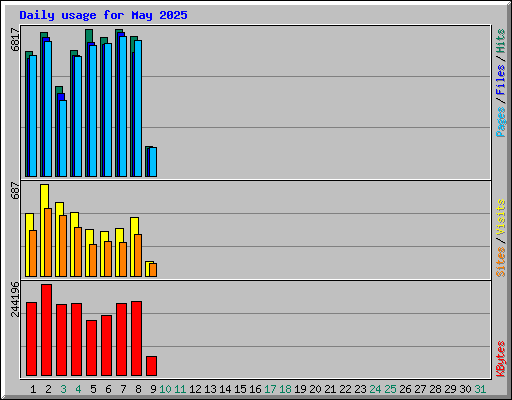Select day 28 on the x-axis
This screenshot has width=512, height=400.
[x=435, y=389]
